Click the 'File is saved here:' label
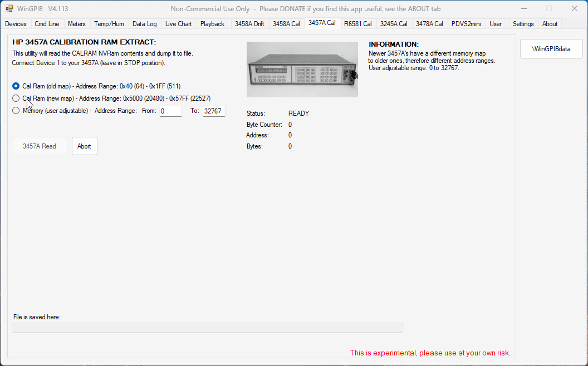This screenshot has width=588, height=366. tap(37, 317)
